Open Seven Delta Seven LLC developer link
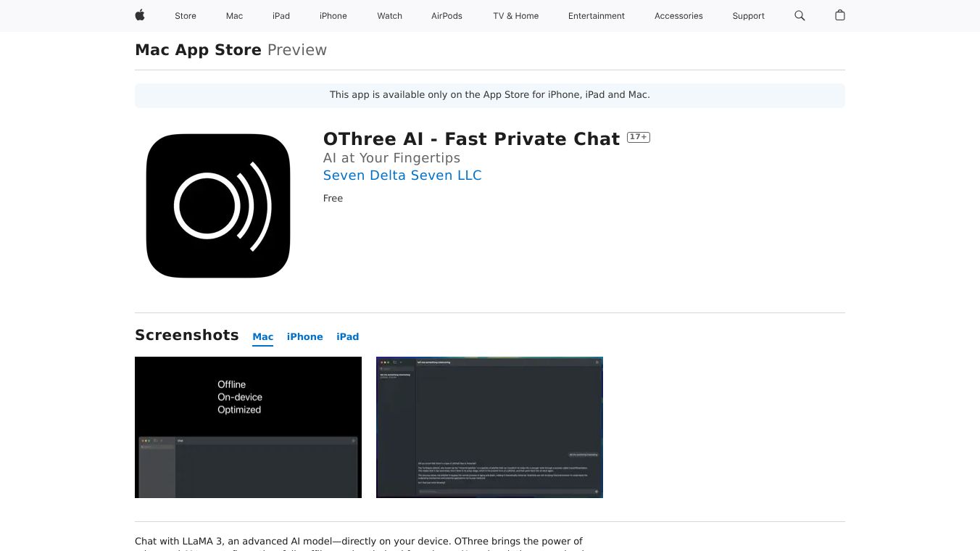Image resolution: width=980 pixels, height=551 pixels. click(x=402, y=175)
